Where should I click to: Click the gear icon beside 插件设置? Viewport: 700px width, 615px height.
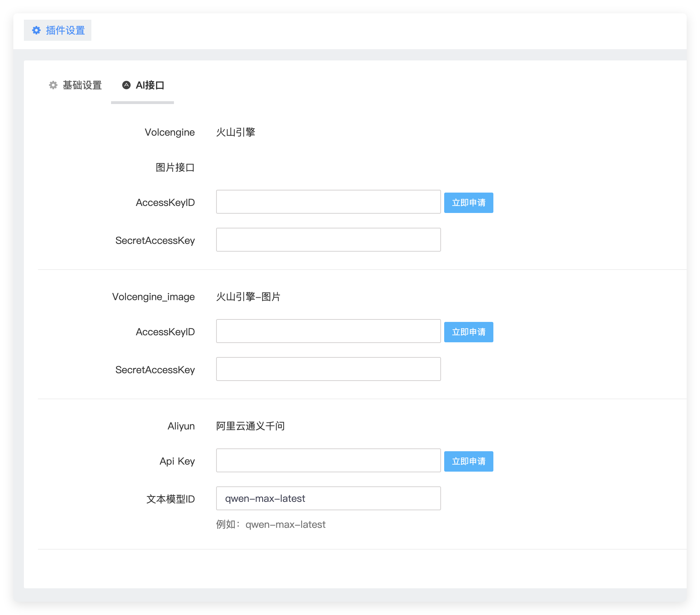[36, 30]
